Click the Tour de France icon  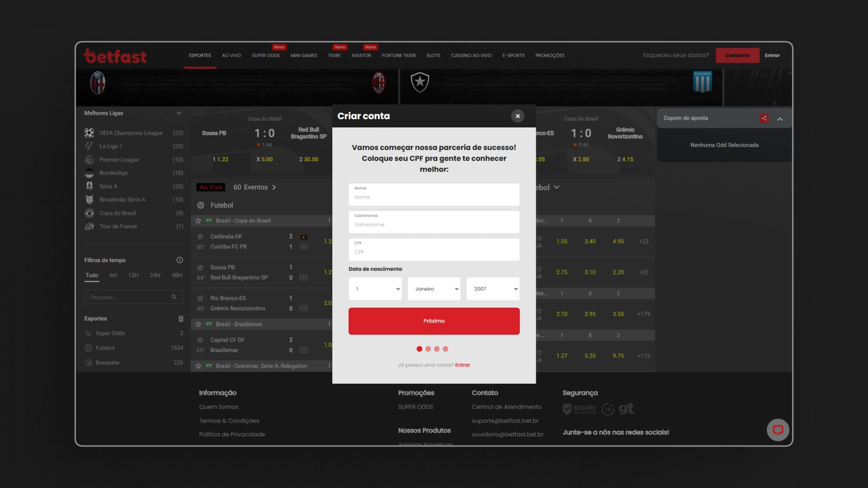point(90,226)
